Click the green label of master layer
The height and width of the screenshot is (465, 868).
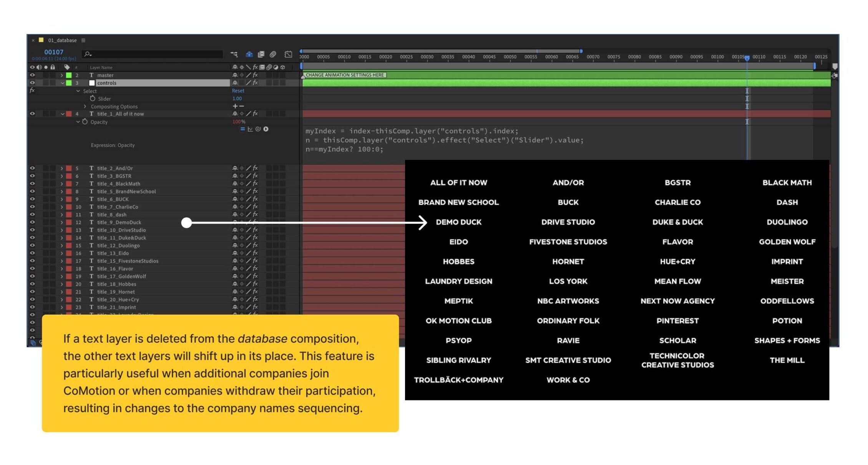pyautogui.click(x=69, y=75)
